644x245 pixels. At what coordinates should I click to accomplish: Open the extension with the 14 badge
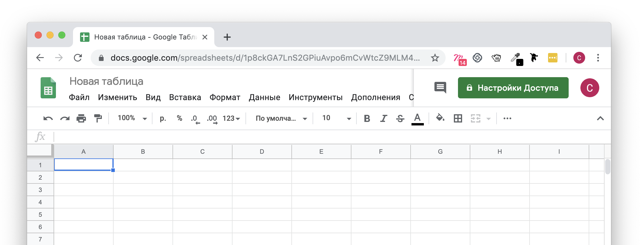coord(460,59)
